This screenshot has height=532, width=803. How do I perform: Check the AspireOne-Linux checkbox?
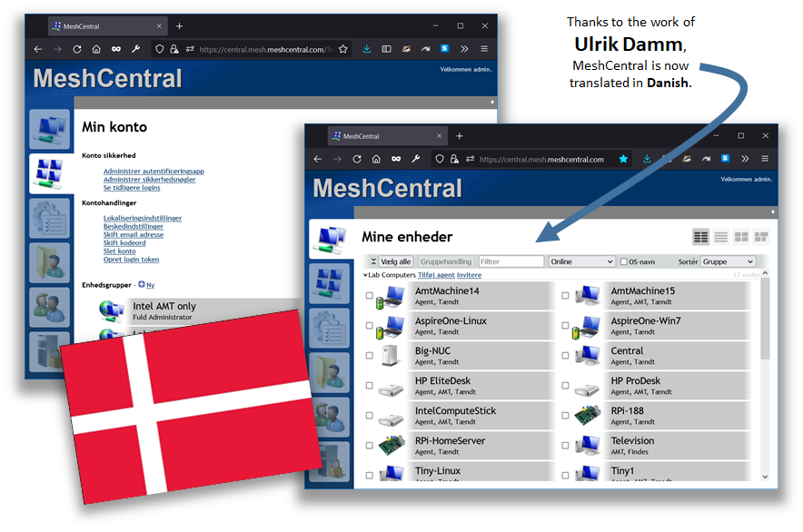[369, 326]
